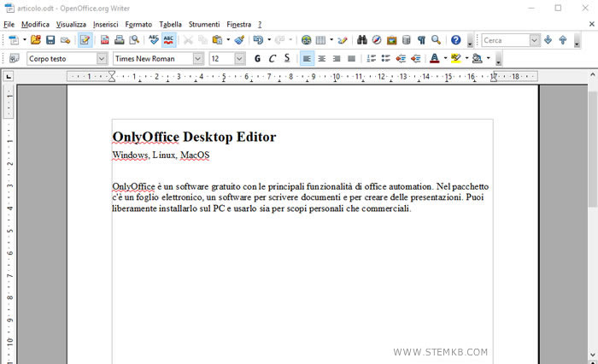Image resolution: width=598 pixels, height=364 pixels.
Task: Open Find and Replace binoculars
Action: pyautogui.click(x=362, y=40)
